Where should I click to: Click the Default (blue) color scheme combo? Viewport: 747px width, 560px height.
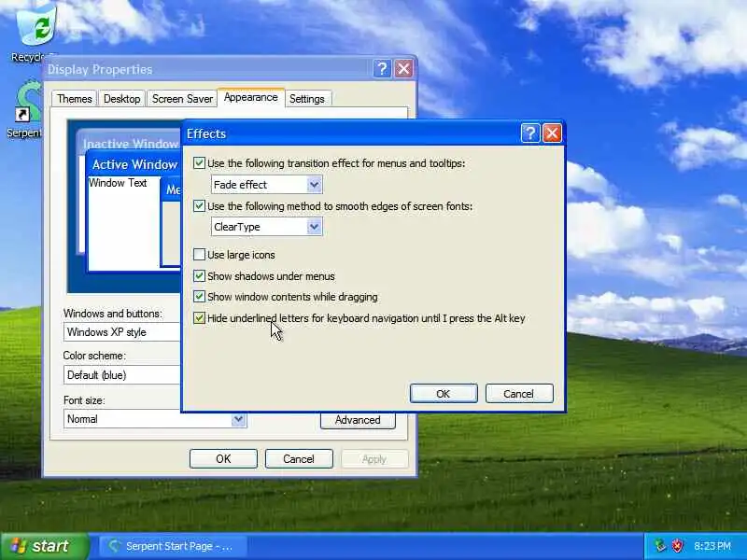[x=122, y=375]
